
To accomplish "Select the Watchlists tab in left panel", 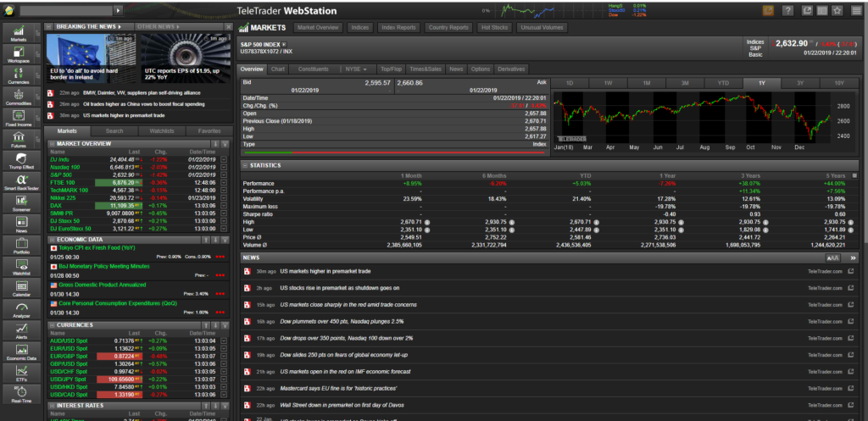I will 162,131.
